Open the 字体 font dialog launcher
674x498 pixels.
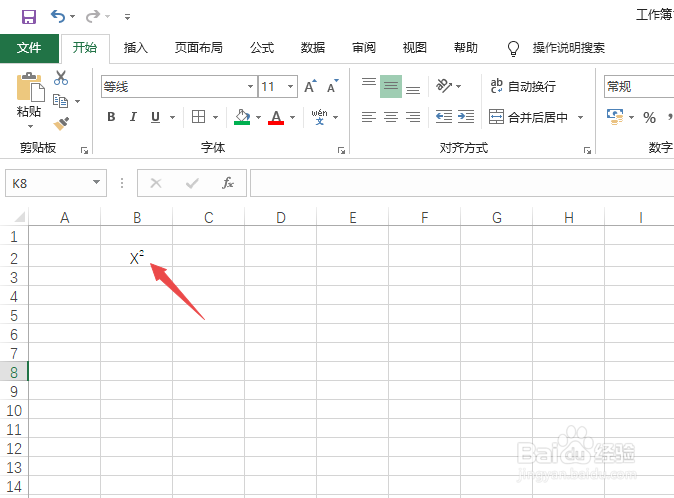click(x=341, y=150)
